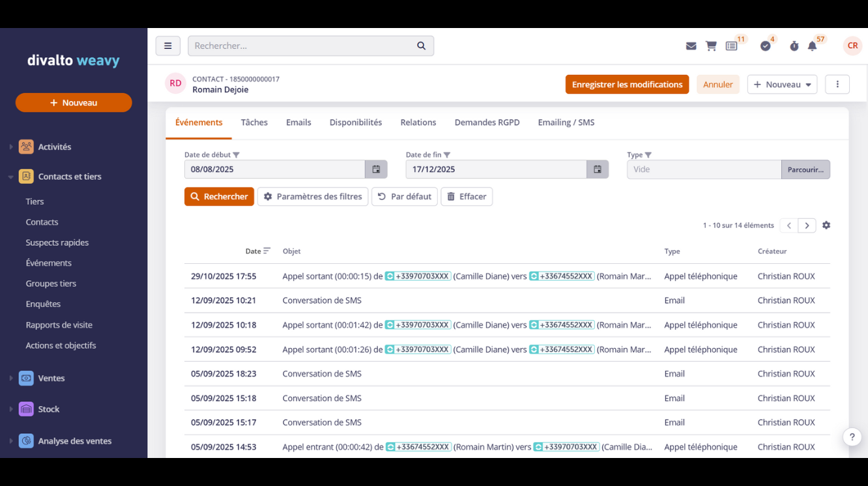868x486 pixels.
Task: Open the hamburger menu button
Action: coord(167,46)
